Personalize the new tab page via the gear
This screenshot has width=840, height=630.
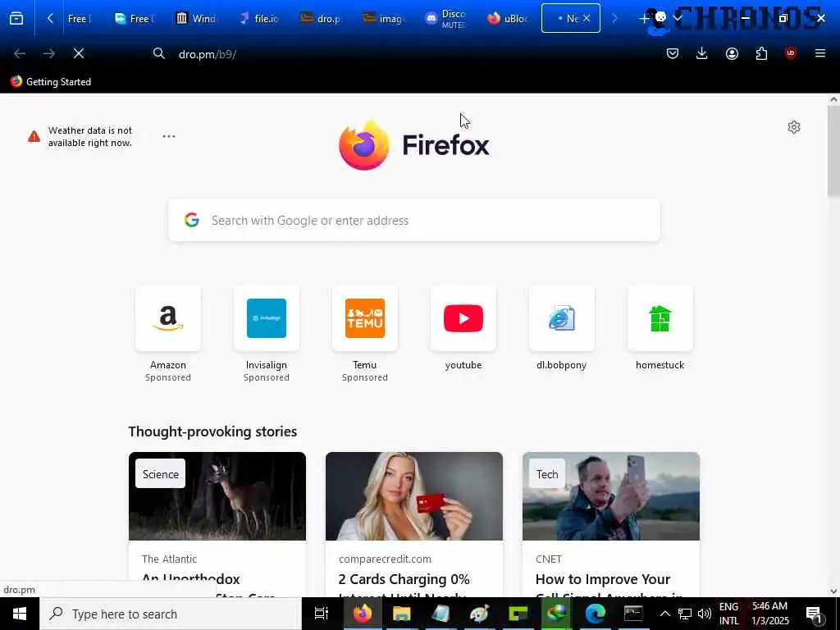tap(794, 127)
